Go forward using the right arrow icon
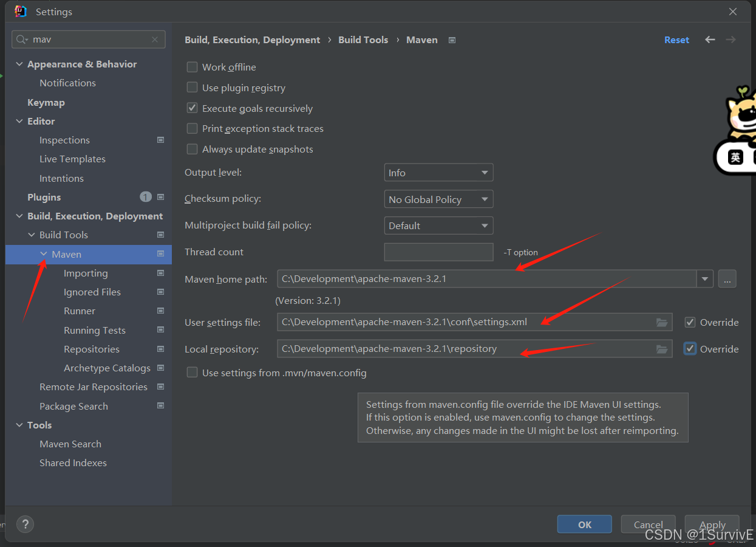 (730, 40)
